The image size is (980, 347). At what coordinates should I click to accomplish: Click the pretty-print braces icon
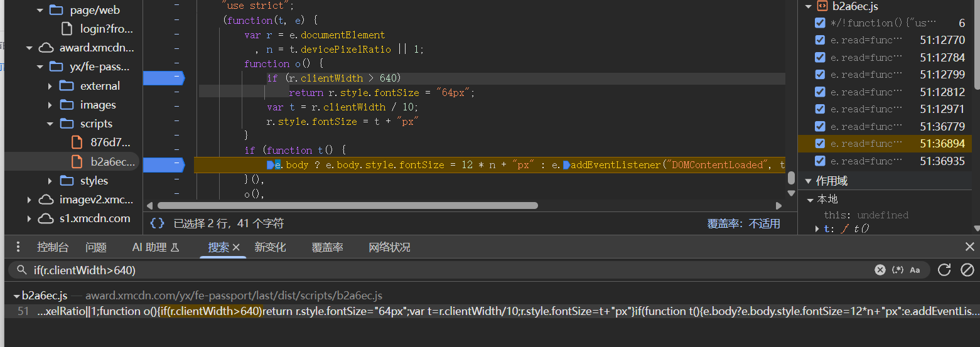click(158, 223)
